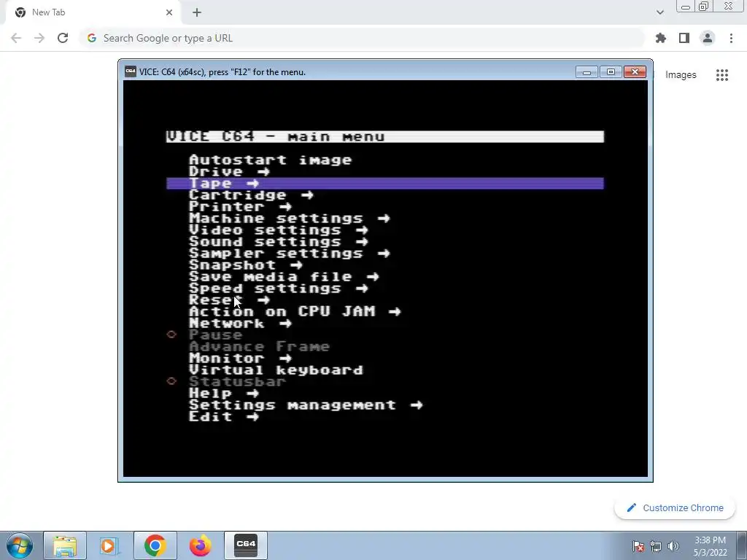Maximize the VICE emulator window
The image size is (747, 560).
611,72
